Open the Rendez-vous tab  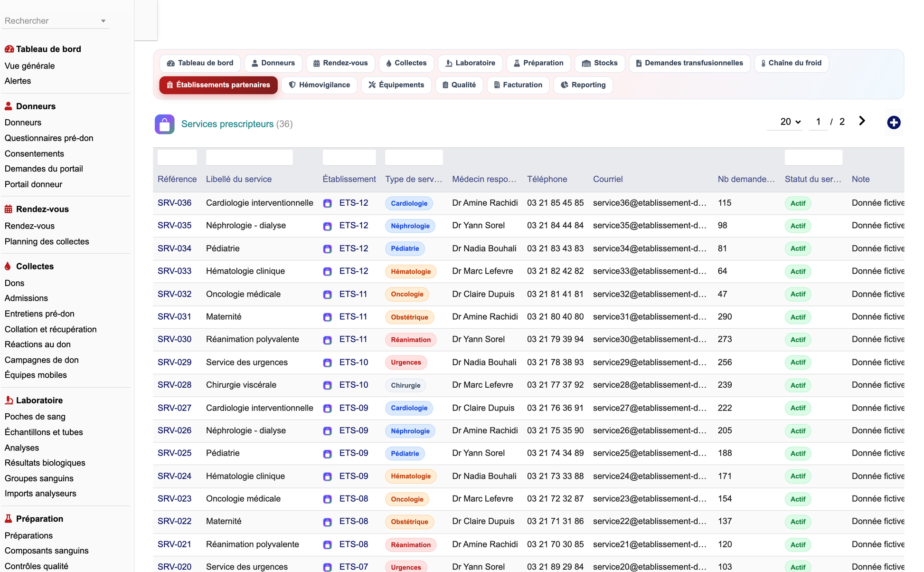click(x=340, y=63)
